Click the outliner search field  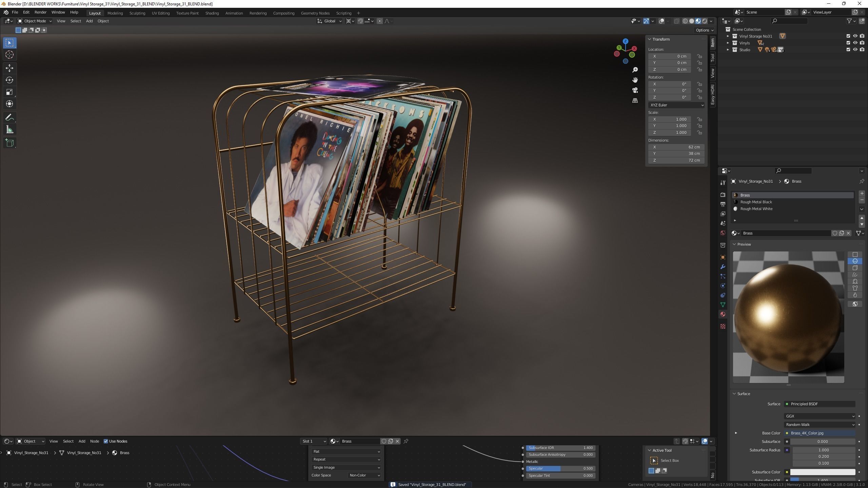(x=789, y=21)
